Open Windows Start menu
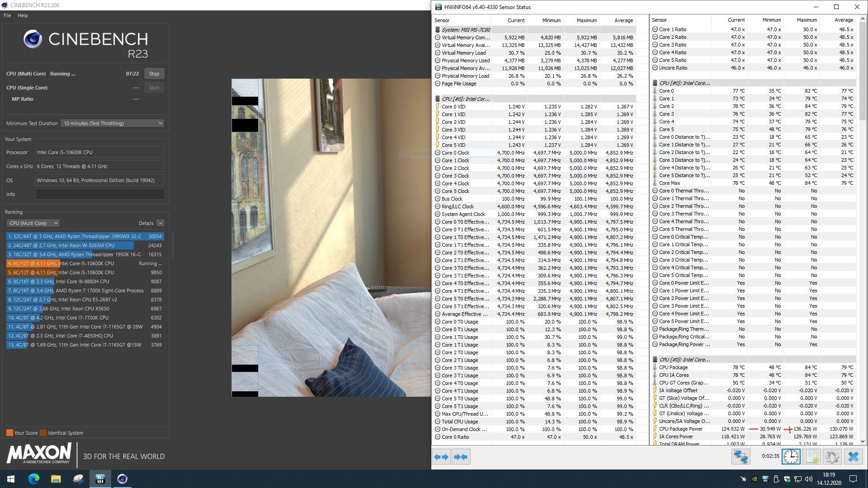This screenshot has width=868, height=488. pos(11,479)
